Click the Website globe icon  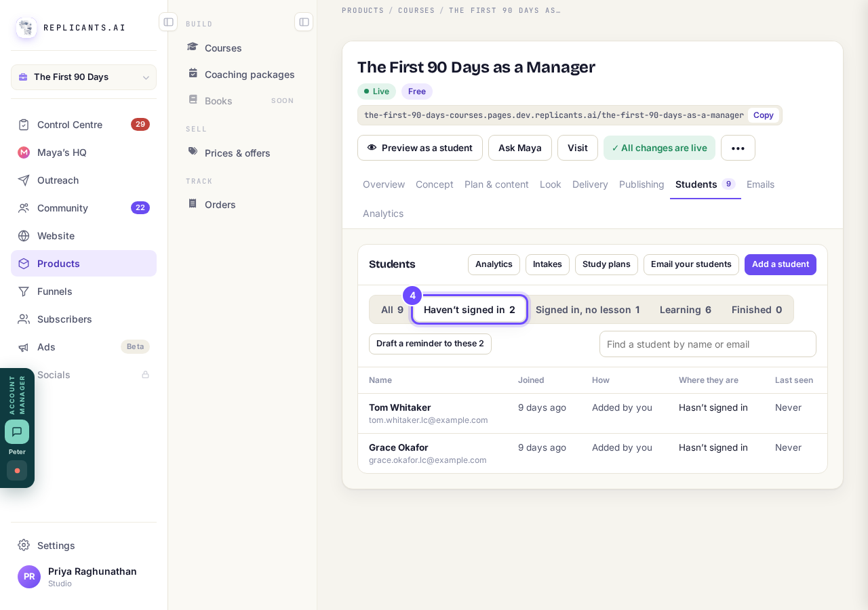[x=24, y=236]
